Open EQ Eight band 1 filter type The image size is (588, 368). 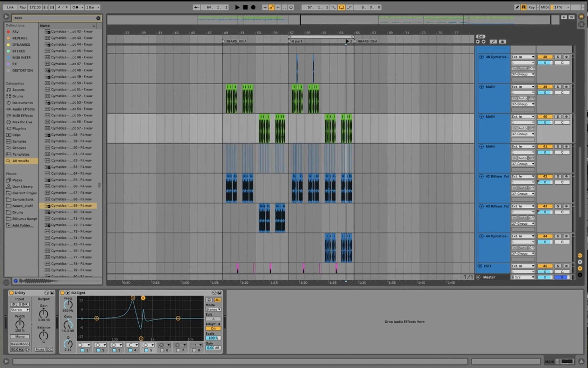pyautogui.click(x=84, y=345)
